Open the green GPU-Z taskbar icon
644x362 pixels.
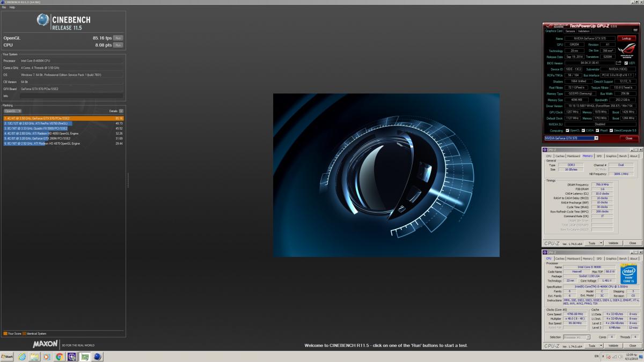[x=84, y=356]
